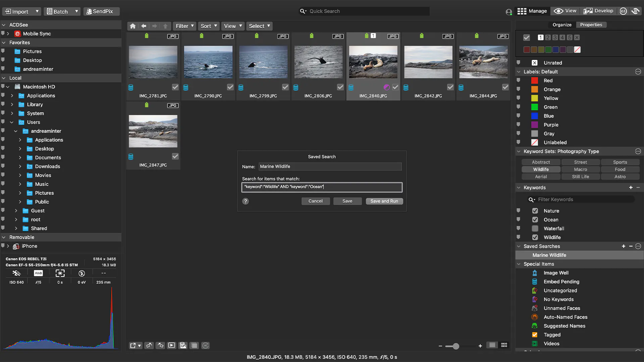Cancel the Saved Search dialog
The width and height of the screenshot is (644, 362).
click(315, 201)
